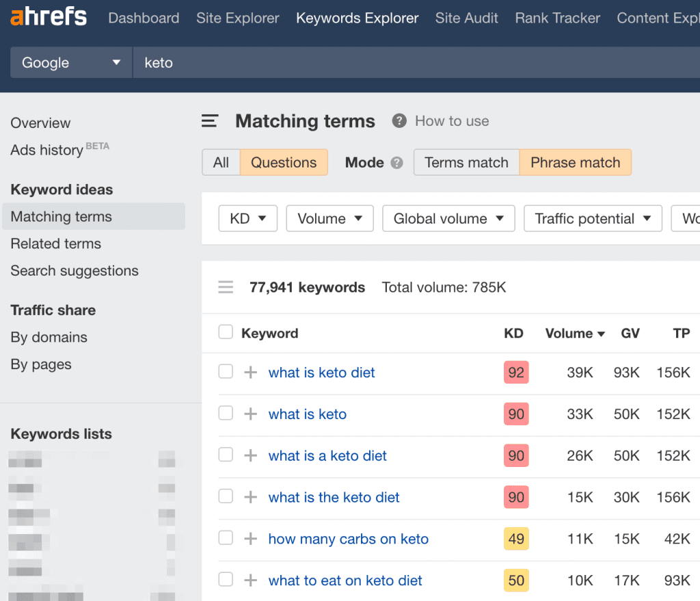Toggle the sidebar hamburger icon beside Matching terms
700x601 pixels.
(x=210, y=122)
